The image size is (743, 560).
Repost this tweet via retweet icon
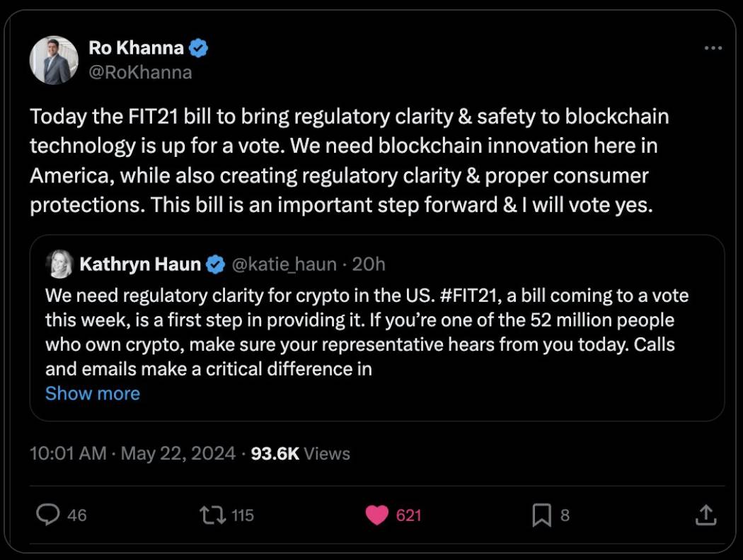[x=211, y=515]
